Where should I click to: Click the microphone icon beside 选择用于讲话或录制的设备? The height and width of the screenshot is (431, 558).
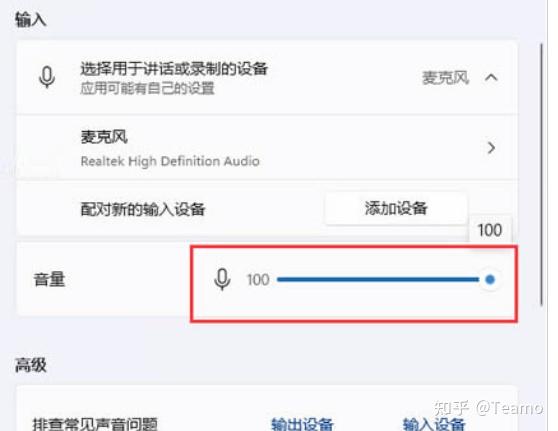[47, 77]
